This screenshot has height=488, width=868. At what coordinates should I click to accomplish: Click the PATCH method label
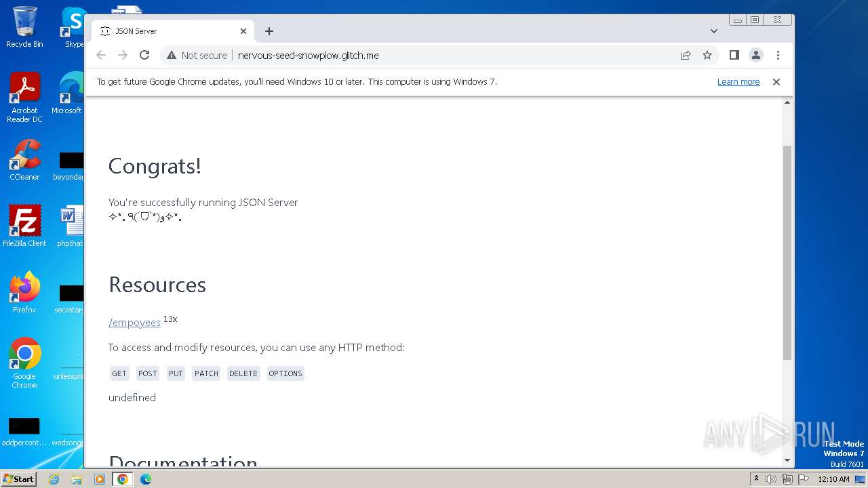tap(206, 373)
